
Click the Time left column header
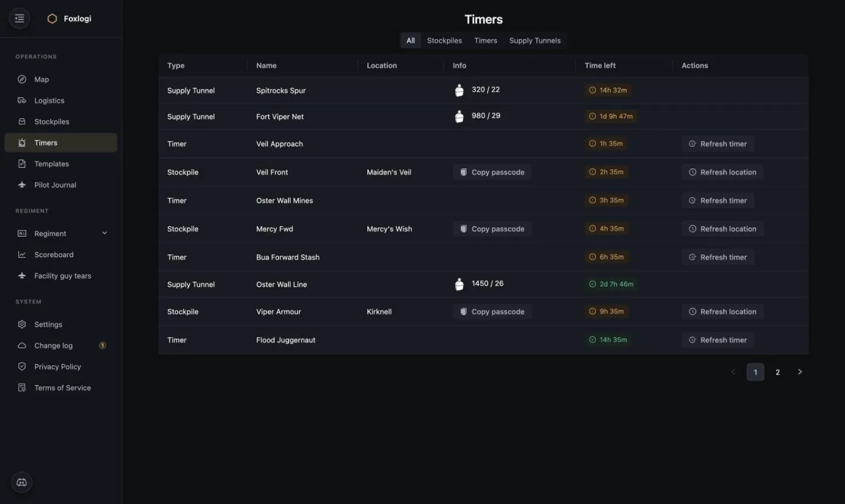600,65
